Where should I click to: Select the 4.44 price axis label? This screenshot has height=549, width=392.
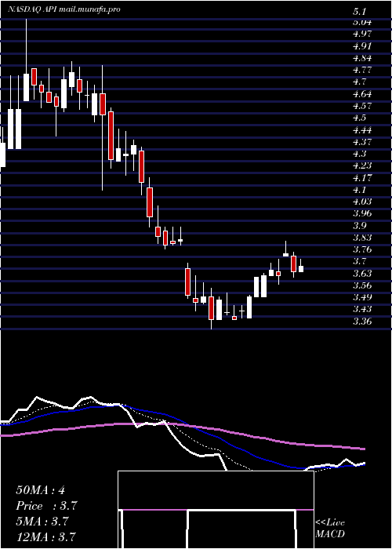[x=362, y=130]
